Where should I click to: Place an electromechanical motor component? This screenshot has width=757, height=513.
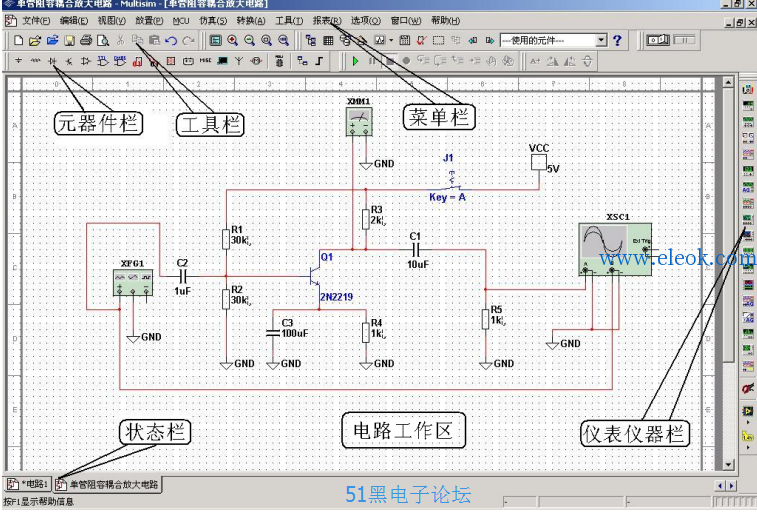coord(256,61)
